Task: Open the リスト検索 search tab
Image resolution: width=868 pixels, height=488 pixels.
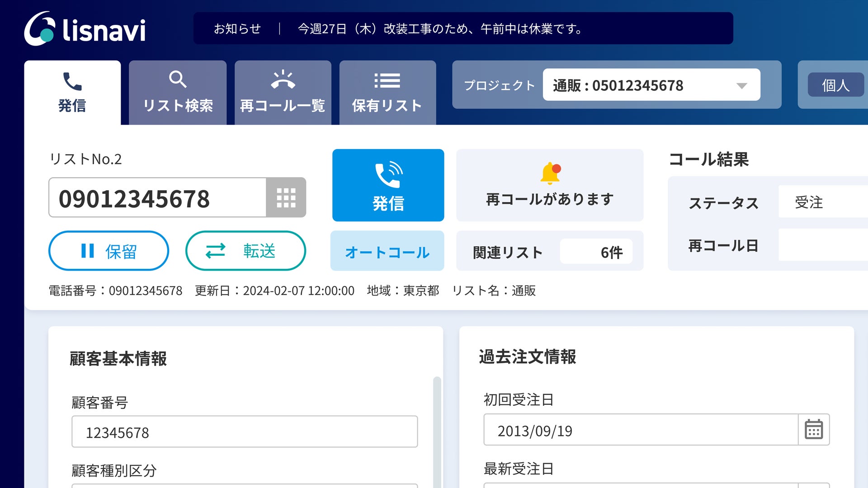Action: 178,93
